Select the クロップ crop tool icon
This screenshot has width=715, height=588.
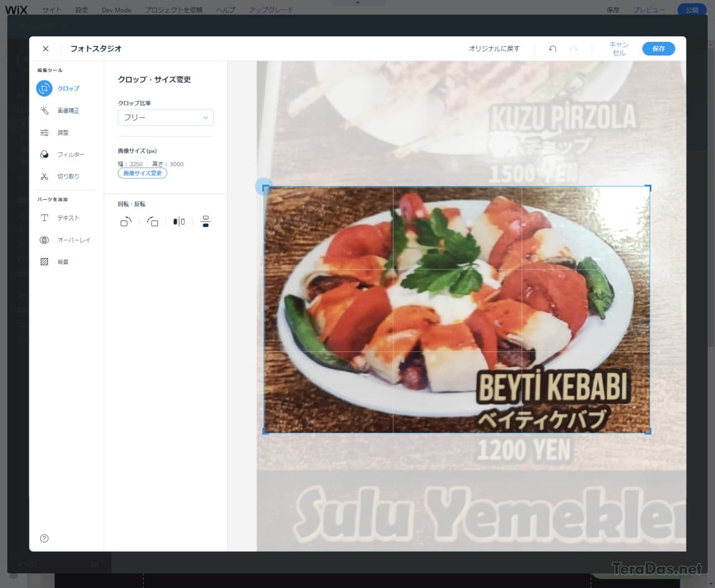tap(44, 88)
